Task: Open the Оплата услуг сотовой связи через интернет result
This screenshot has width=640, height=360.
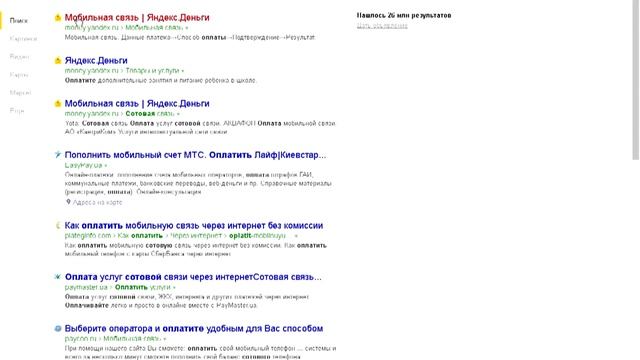Action: tap(193, 277)
